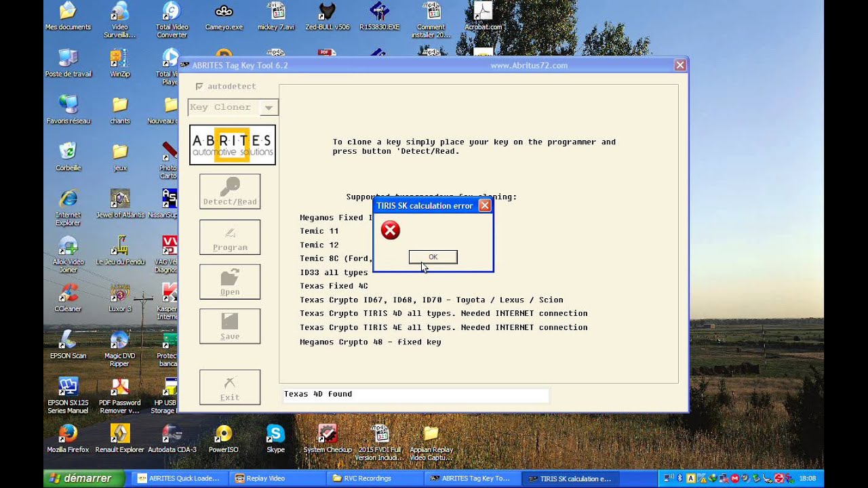This screenshot has width=868, height=488.
Task: Open the Allok Video Joiner shortcut
Action: point(68,254)
